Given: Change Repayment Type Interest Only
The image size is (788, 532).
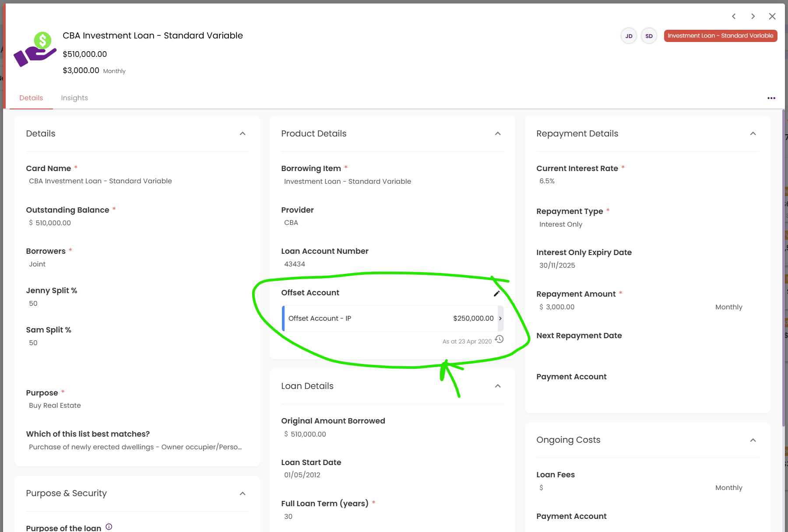Looking at the screenshot, I should [x=561, y=224].
